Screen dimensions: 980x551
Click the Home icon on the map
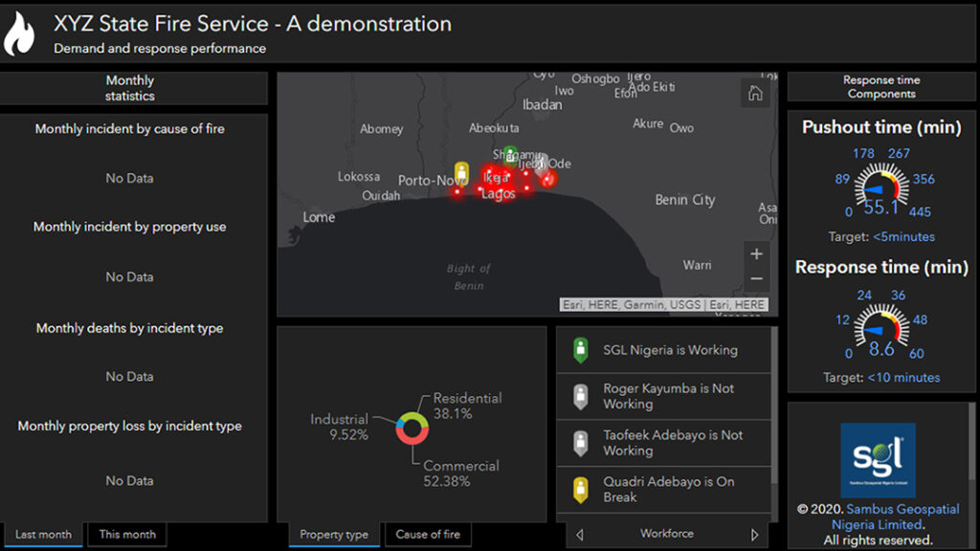(755, 93)
